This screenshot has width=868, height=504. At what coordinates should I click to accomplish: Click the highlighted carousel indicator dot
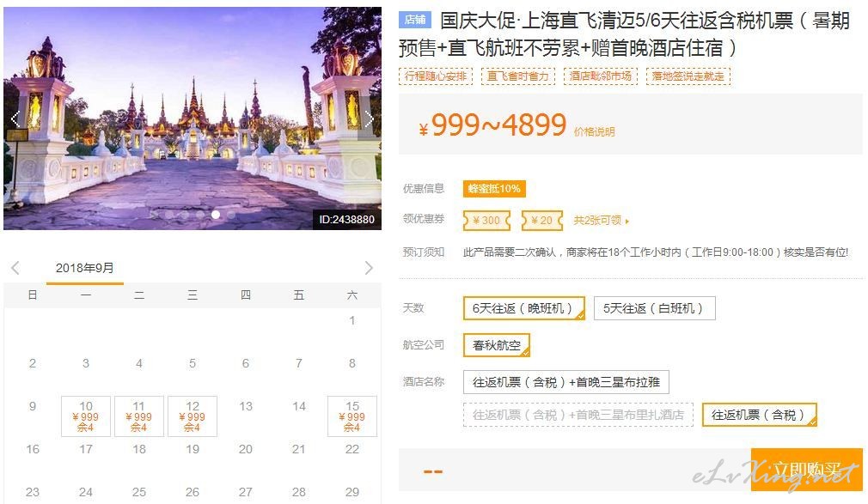point(216,215)
